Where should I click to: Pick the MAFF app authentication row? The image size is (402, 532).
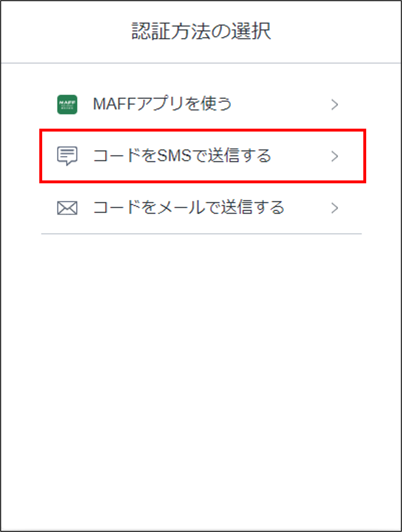(201, 104)
